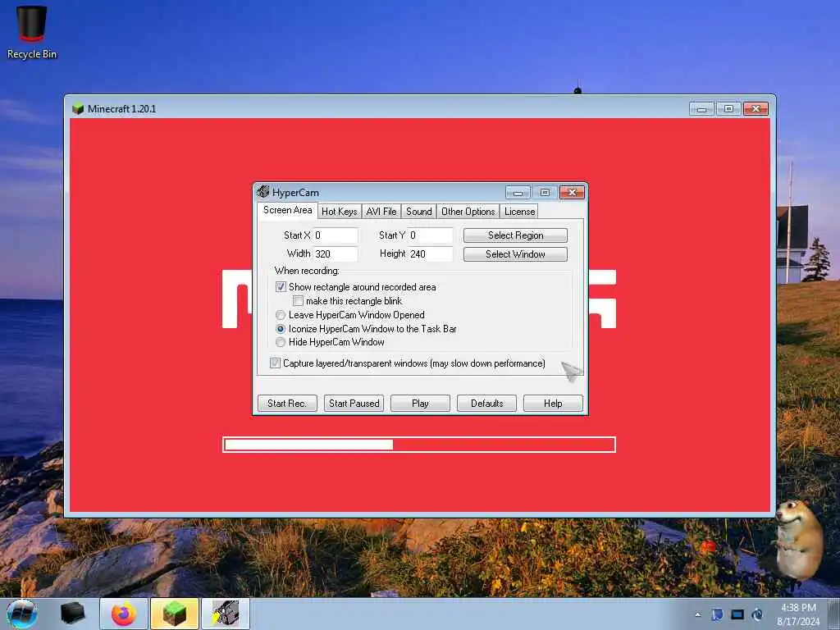Open the clock showing 4:38 PM

(x=798, y=608)
